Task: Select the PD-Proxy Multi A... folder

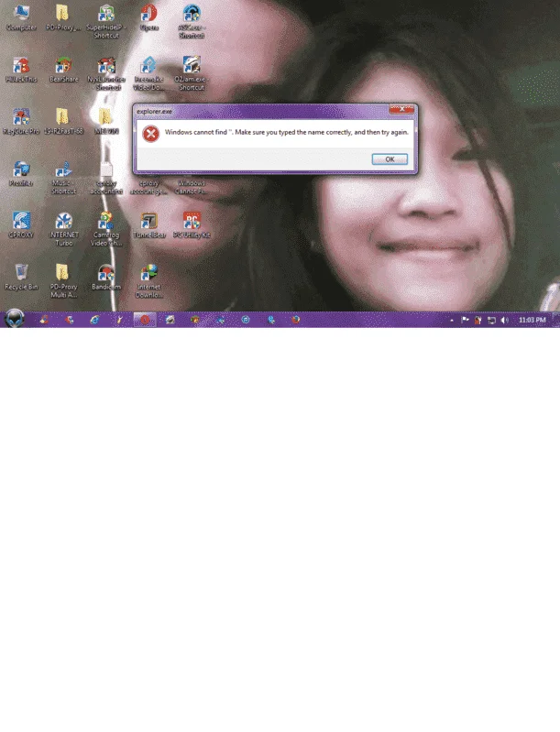Action: pos(63,281)
